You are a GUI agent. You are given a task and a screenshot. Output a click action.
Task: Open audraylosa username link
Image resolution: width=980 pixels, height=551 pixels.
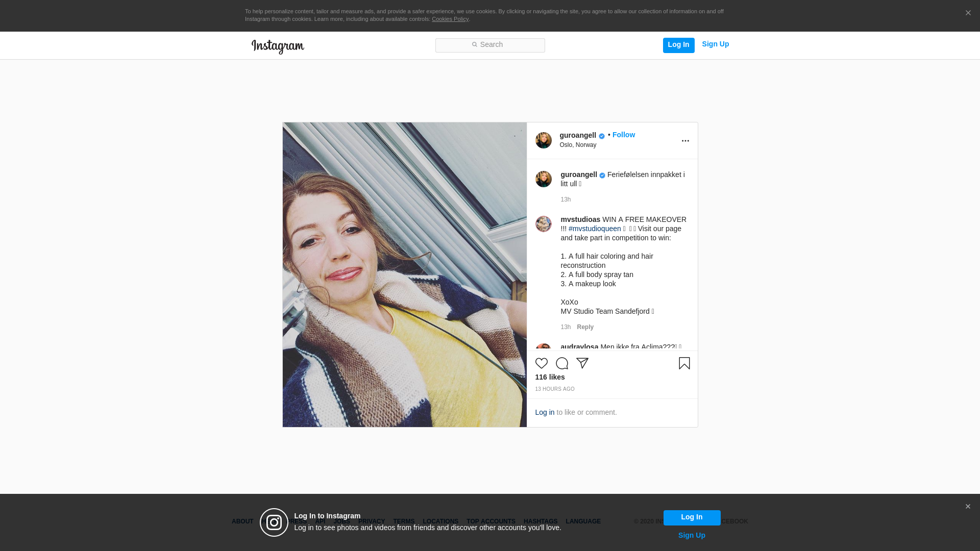[x=579, y=347]
